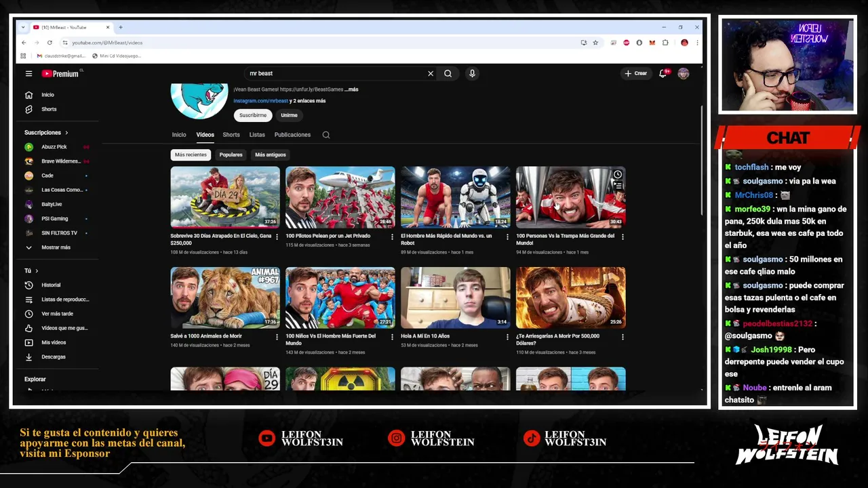Switch to the Publicaciones channel tab
Screen dimensions: 868x488
click(x=292, y=135)
